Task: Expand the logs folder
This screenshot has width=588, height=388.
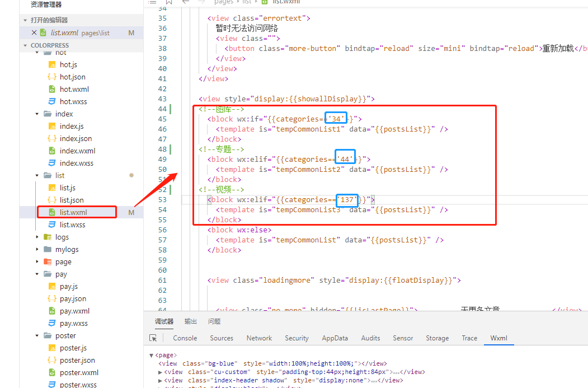Action: click(37, 237)
